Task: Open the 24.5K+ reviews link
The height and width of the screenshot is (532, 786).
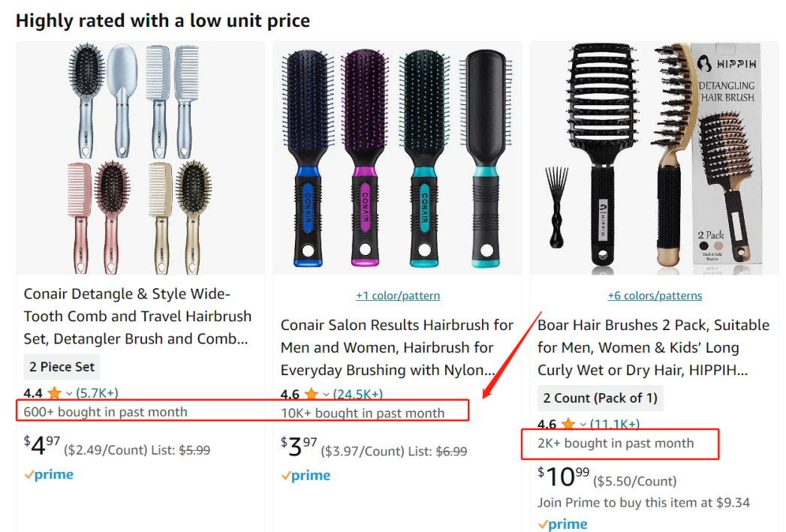Action: pyautogui.click(x=357, y=395)
